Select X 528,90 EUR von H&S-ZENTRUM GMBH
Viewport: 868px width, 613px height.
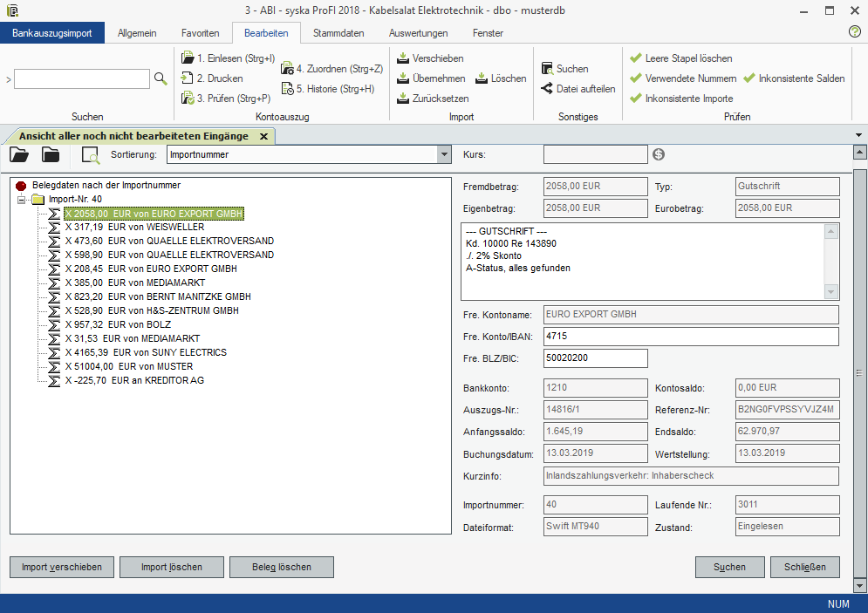click(x=152, y=310)
